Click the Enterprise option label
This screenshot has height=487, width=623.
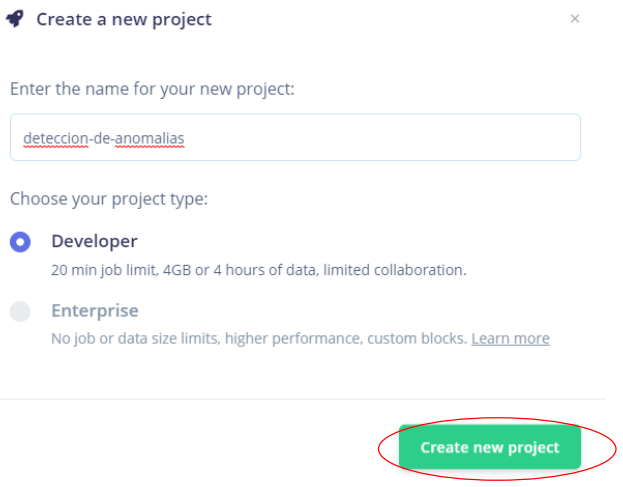click(x=95, y=310)
